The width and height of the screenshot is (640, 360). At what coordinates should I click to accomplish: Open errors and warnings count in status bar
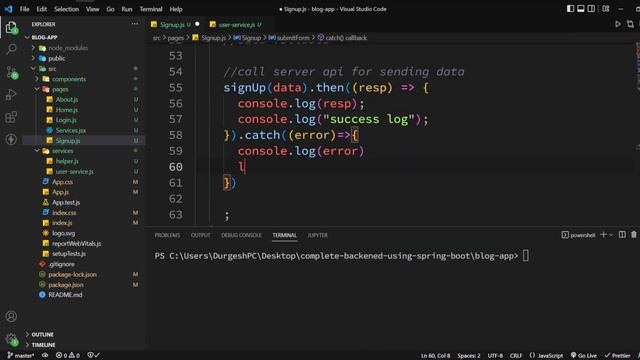[x=68, y=356]
